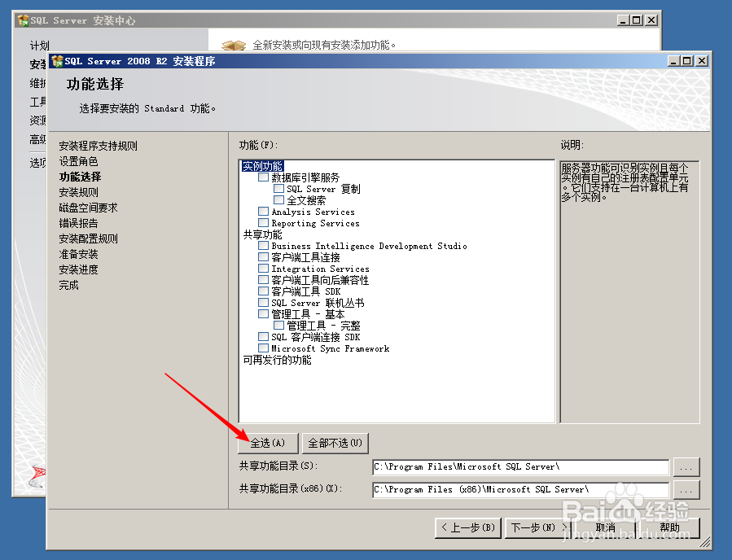The width and height of the screenshot is (732, 560).
Task: Open help with 帮助 button
Action: (x=669, y=527)
